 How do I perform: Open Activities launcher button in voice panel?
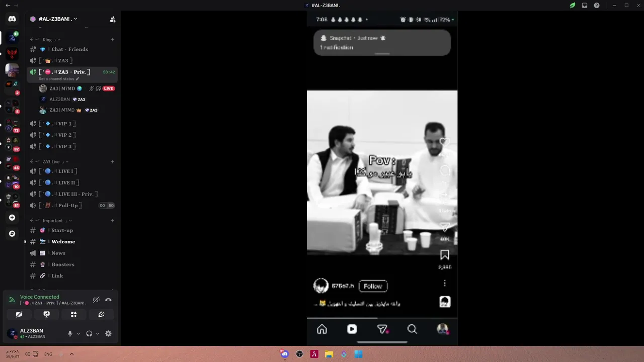[73, 314]
